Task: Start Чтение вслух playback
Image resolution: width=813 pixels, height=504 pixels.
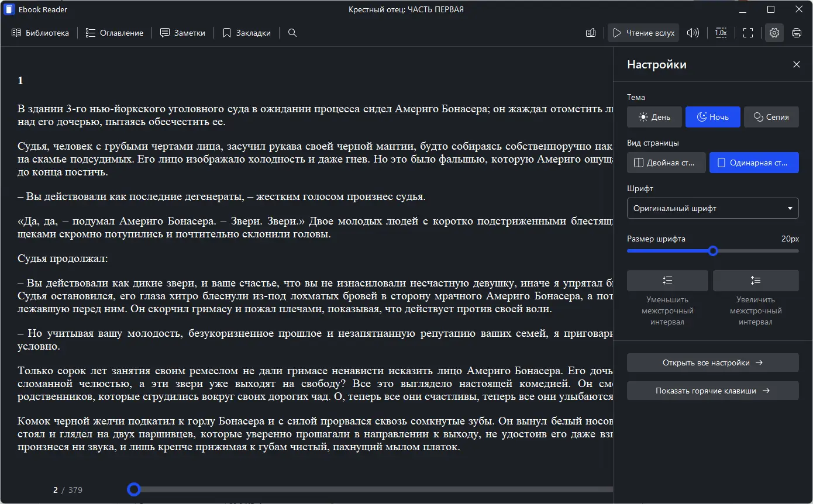Action: [x=643, y=33]
